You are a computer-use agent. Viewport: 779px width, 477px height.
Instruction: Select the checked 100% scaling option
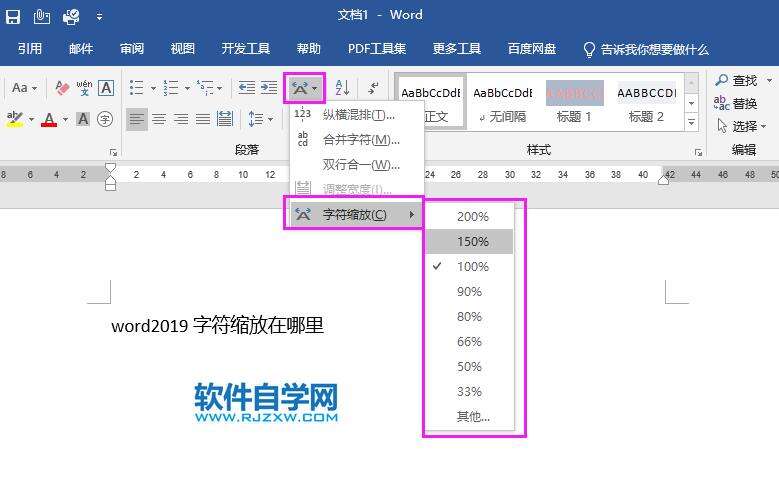(469, 266)
